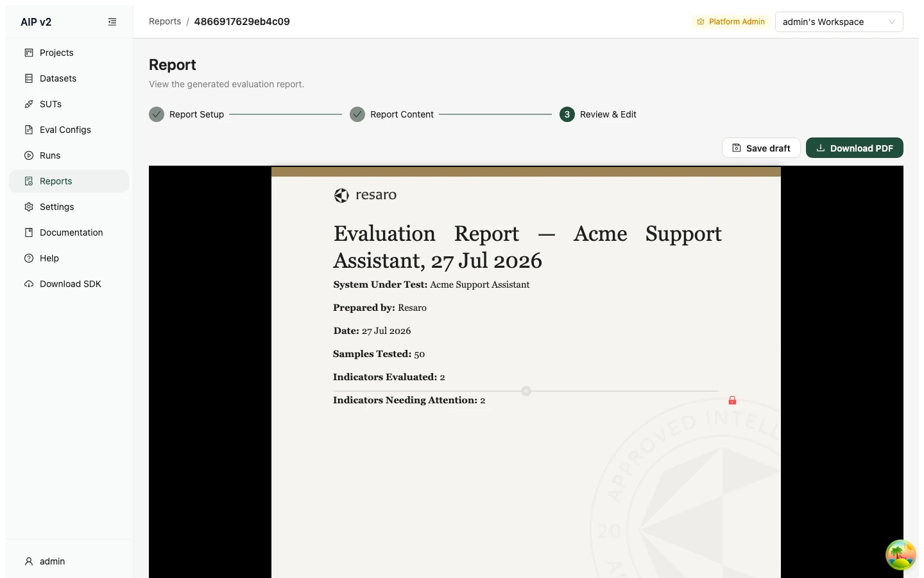Click breadcrumb ID 4866917629eb4c09
Screen dimensions: 924x578
click(242, 21)
